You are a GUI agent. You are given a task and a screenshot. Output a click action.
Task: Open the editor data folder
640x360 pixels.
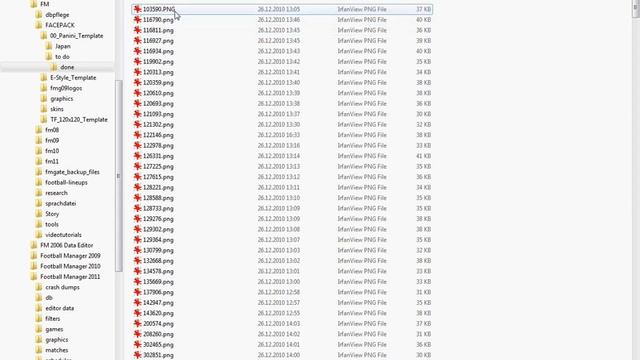click(x=60, y=308)
